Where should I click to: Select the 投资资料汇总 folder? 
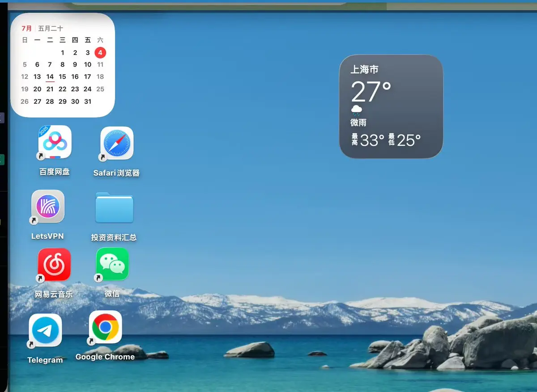click(x=114, y=207)
